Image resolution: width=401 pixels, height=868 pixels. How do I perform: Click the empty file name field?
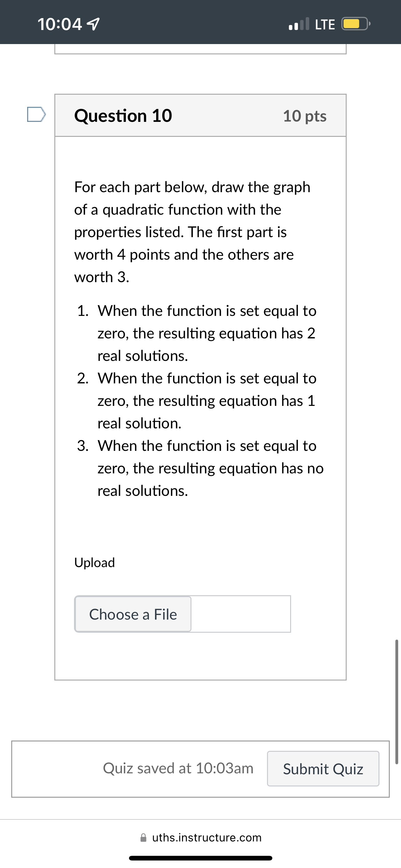[240, 614]
